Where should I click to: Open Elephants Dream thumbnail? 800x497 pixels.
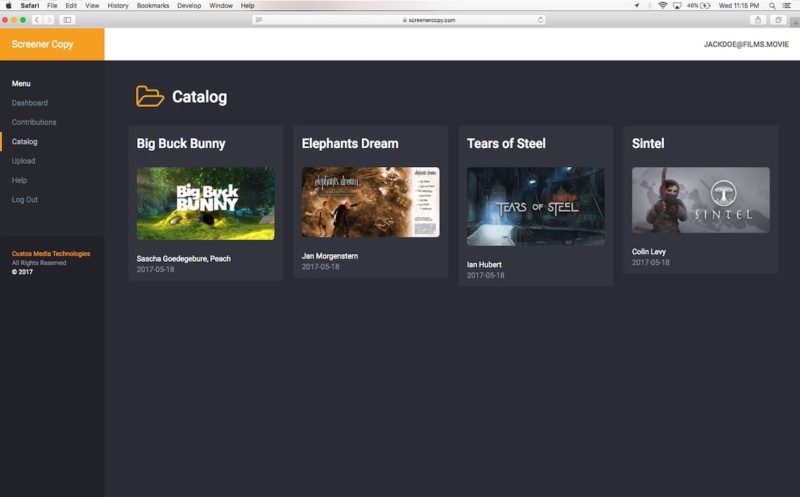[x=370, y=202]
